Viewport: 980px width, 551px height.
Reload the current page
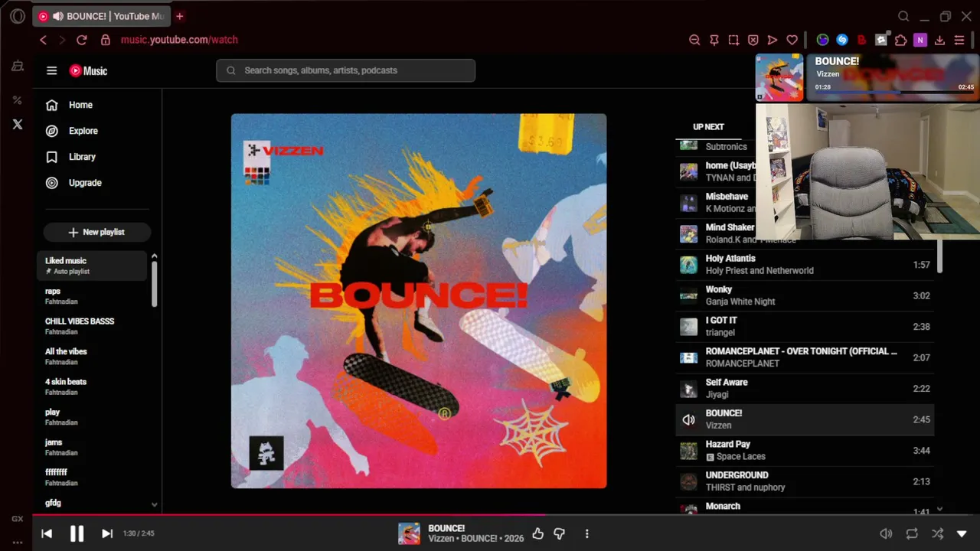pos(82,40)
